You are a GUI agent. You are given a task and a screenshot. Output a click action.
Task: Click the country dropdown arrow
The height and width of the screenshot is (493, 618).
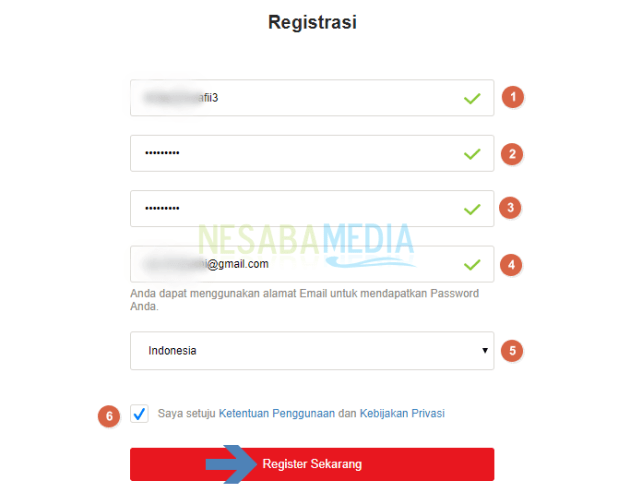(485, 351)
